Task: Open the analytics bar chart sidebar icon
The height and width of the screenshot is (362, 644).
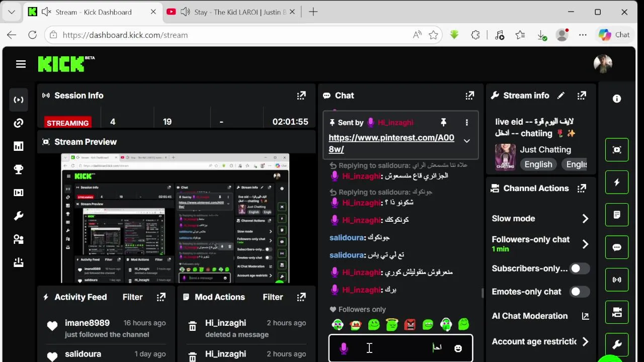Action: click(19, 146)
